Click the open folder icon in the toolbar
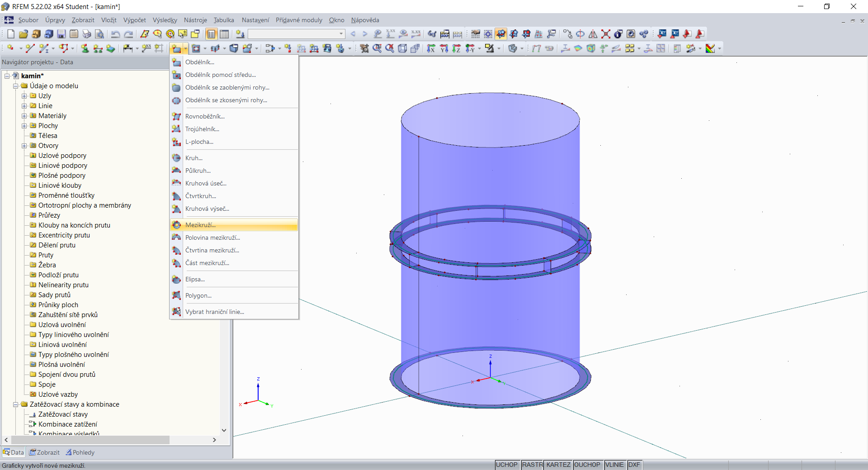The image size is (868, 470). [x=24, y=34]
